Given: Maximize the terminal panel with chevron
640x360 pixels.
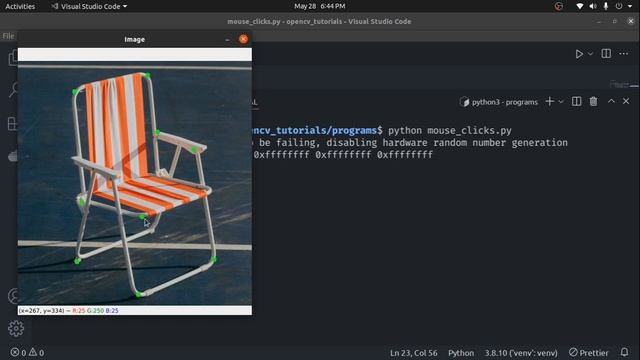Looking at the screenshot, I should (x=611, y=101).
